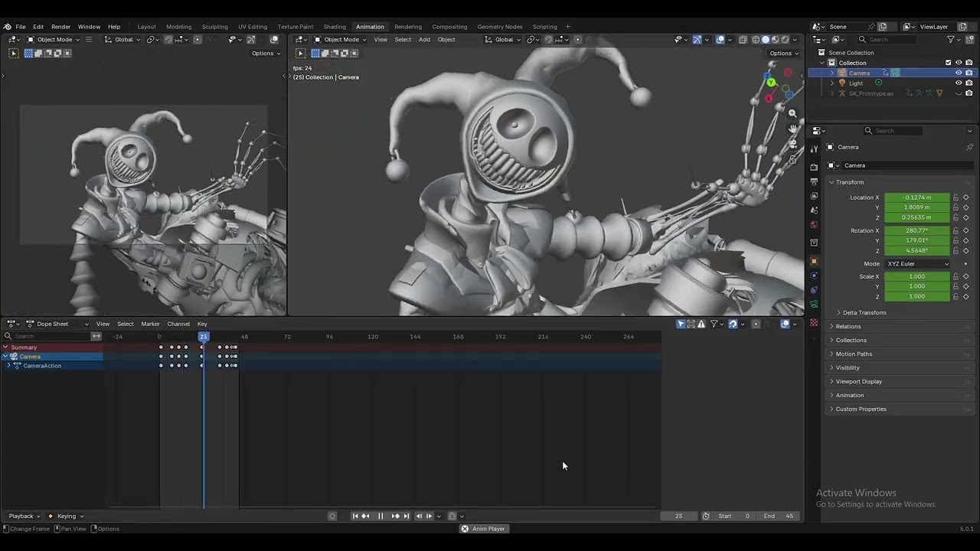Open the outliner filter funnel icon
The image size is (980, 551).
tap(951, 40)
